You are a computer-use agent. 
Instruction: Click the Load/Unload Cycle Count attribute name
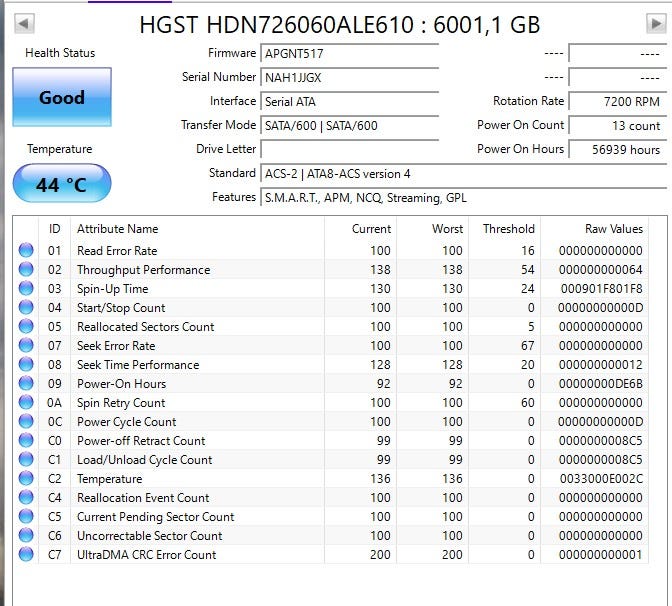point(144,460)
